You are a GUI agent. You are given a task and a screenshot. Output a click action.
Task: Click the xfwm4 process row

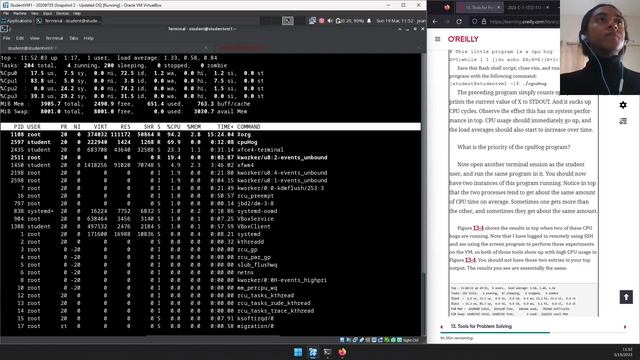(210, 165)
